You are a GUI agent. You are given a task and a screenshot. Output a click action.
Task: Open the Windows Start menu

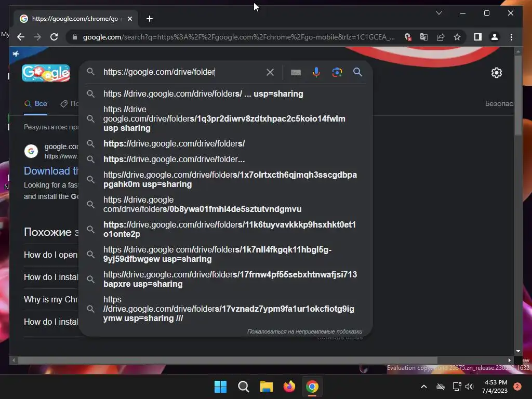coord(220,387)
